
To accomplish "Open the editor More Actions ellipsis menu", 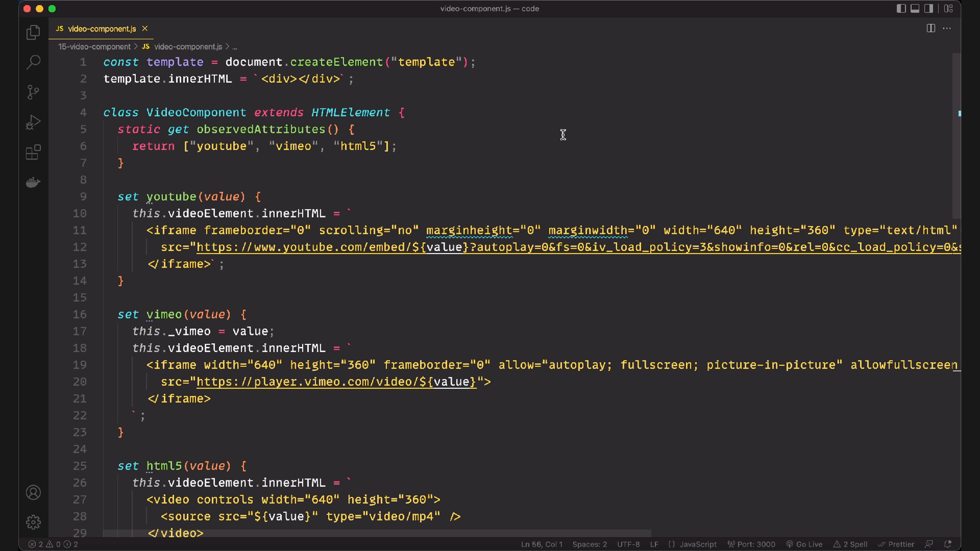I will (947, 28).
